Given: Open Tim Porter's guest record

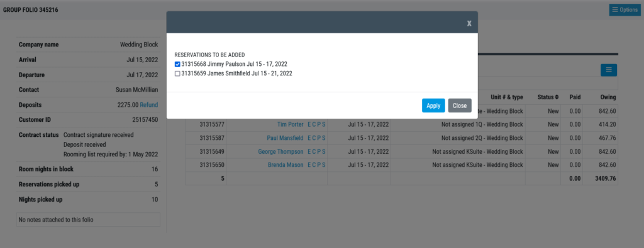Looking at the screenshot, I should [291, 124].
